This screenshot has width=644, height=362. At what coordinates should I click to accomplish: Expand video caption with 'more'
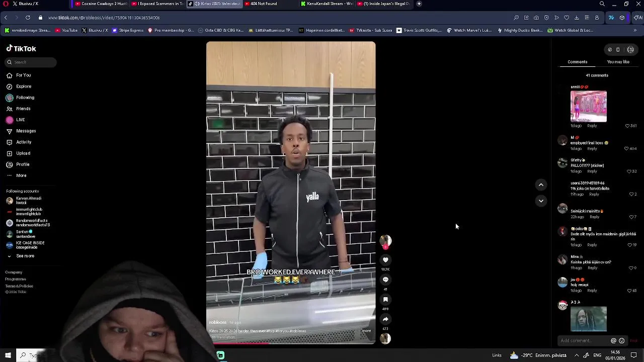click(366, 331)
